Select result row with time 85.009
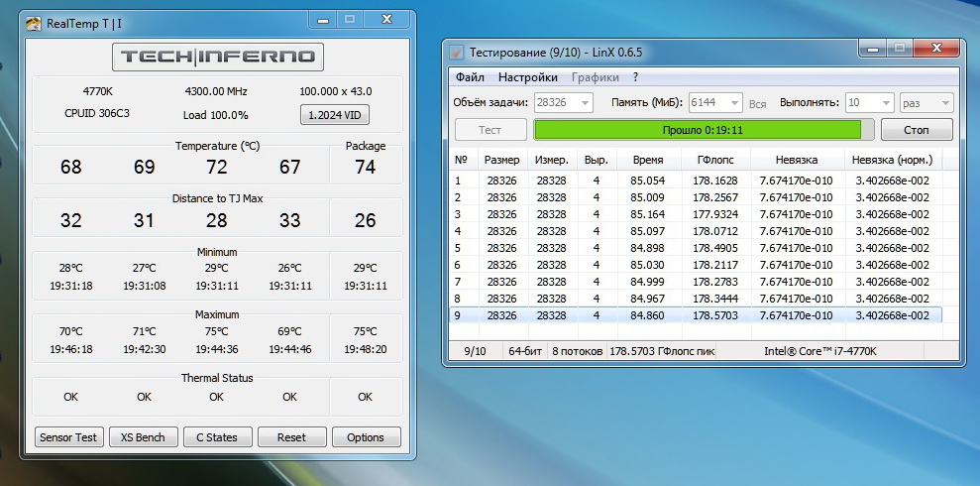The image size is (980, 486). (x=695, y=197)
